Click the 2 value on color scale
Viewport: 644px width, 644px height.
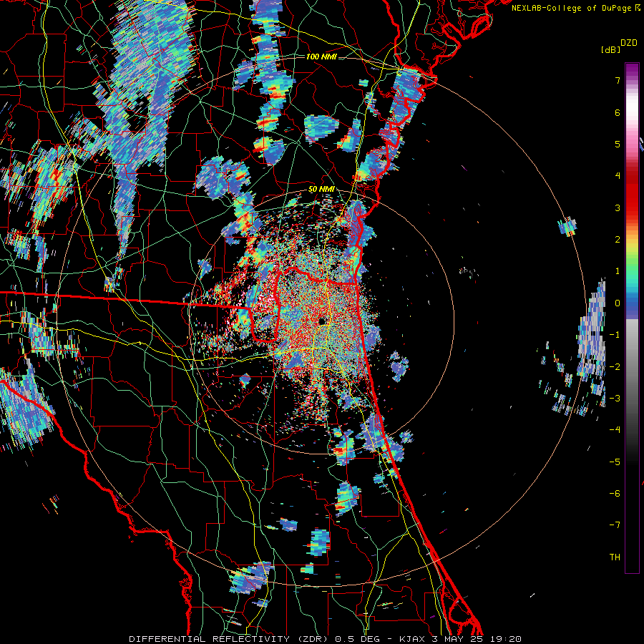tap(618, 240)
